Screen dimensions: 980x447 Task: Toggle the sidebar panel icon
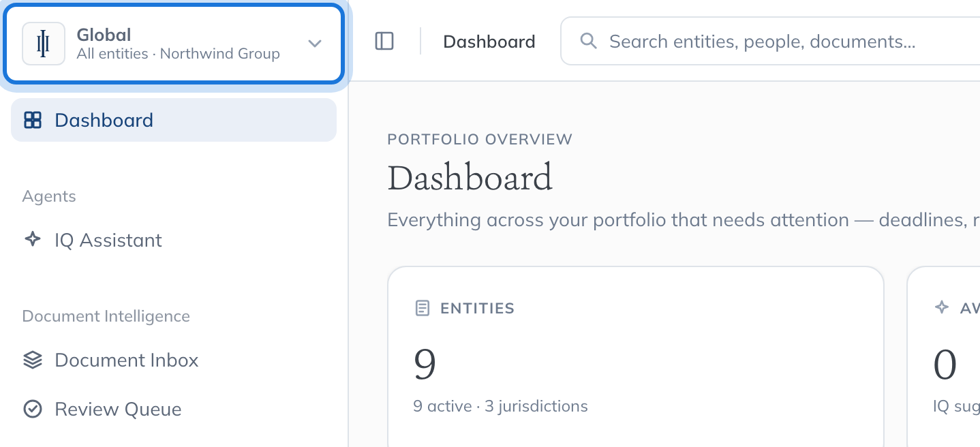tap(384, 42)
